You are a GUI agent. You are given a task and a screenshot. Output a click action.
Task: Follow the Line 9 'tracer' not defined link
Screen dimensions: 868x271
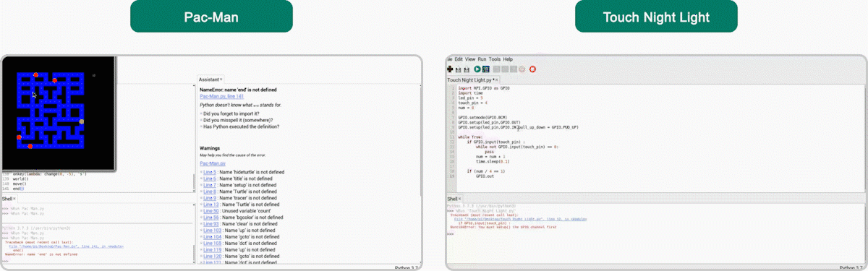[210, 198]
